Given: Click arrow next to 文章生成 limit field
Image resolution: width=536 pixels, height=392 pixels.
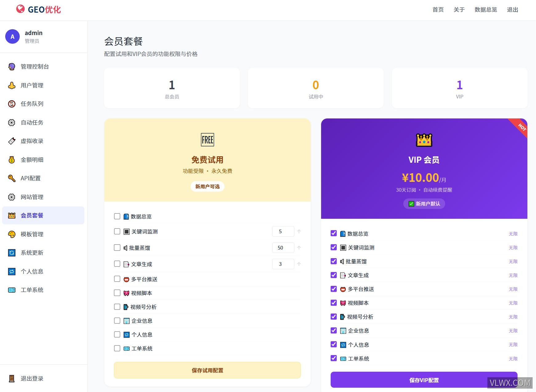Looking at the screenshot, I should (299, 264).
